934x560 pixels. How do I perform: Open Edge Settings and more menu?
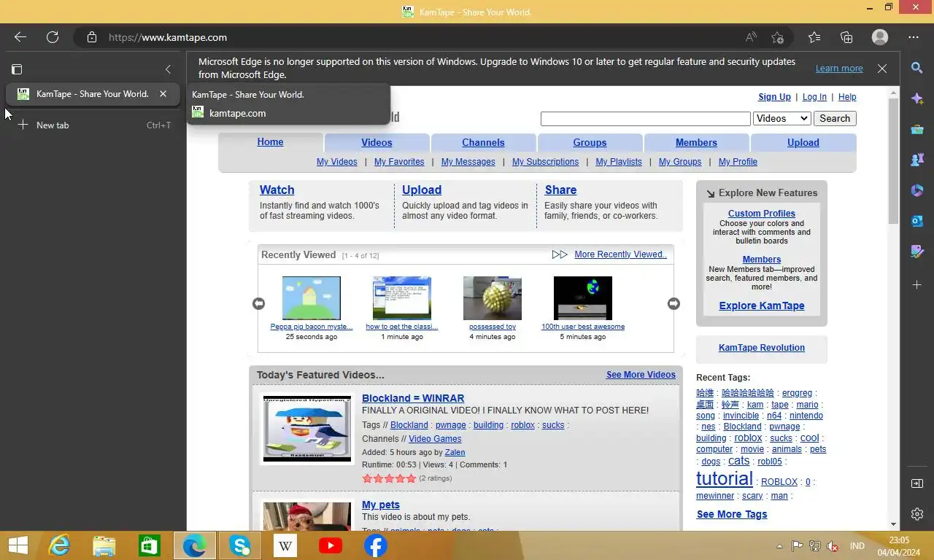pyautogui.click(x=914, y=37)
